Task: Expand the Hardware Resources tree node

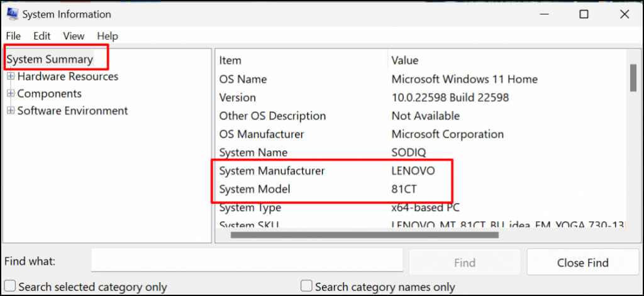Action: click(10, 77)
